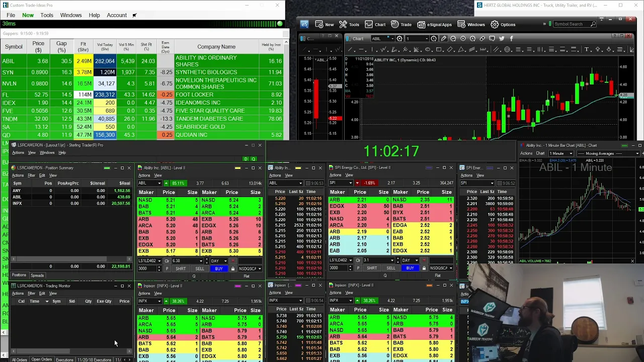Image resolution: width=644 pixels, height=362 pixels.
Task: Click the pin icon in Trade-Ideas menu bar
Action: (134, 15)
